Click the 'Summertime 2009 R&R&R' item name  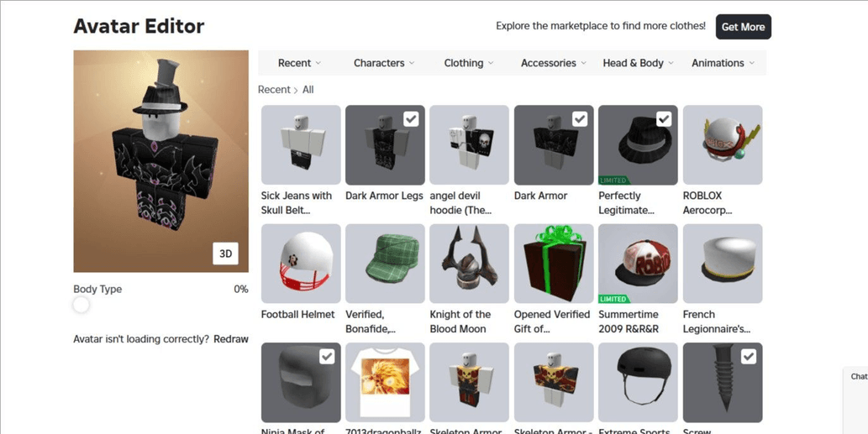pyautogui.click(x=629, y=322)
